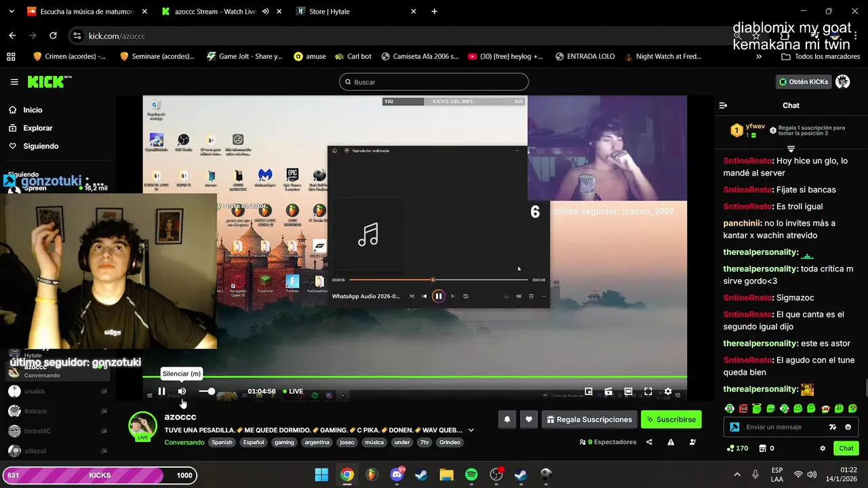Open Siguiendo in the sidebar
Image resolution: width=868 pixels, height=488 pixels.
point(41,146)
